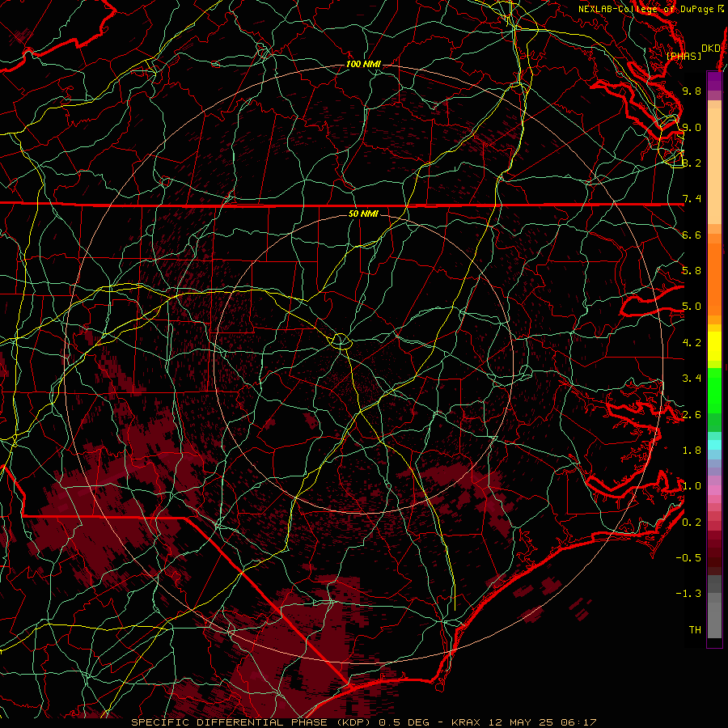Click the TH threshold label on the scale
This screenshot has height=728, width=728.
click(x=695, y=630)
